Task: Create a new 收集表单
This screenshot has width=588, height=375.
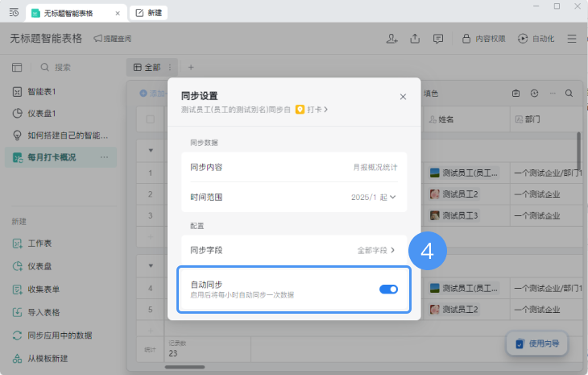Action: 36,290
